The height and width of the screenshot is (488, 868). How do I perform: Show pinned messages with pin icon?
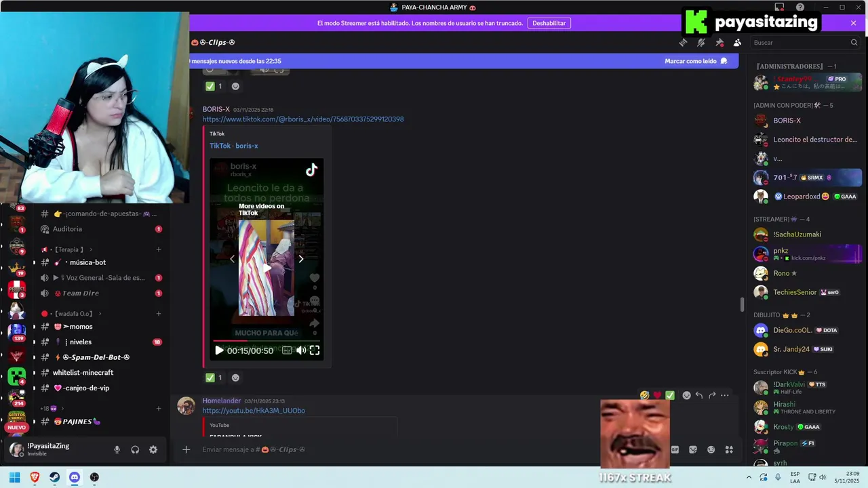tap(719, 43)
